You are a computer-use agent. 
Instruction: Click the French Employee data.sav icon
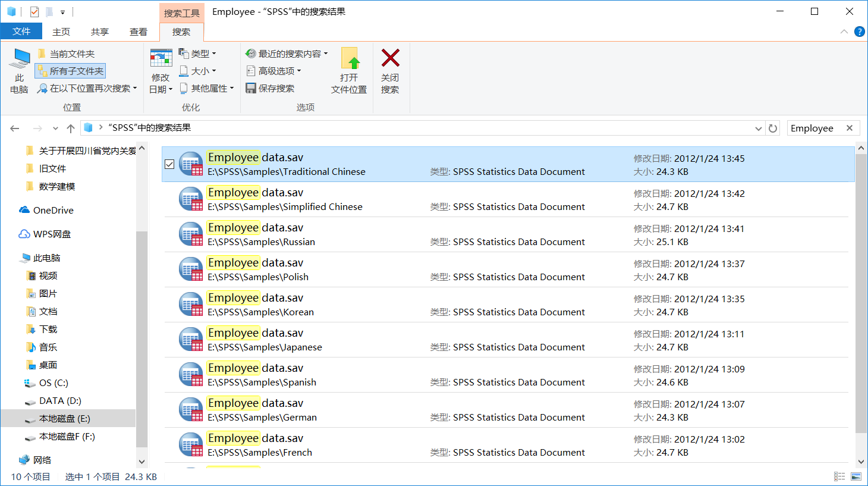(191, 445)
